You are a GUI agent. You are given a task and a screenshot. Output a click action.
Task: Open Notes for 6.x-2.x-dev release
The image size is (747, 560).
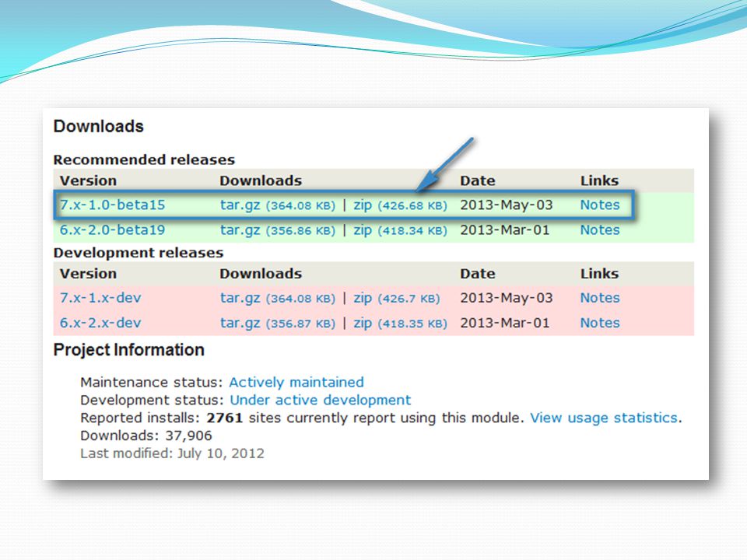pos(600,323)
